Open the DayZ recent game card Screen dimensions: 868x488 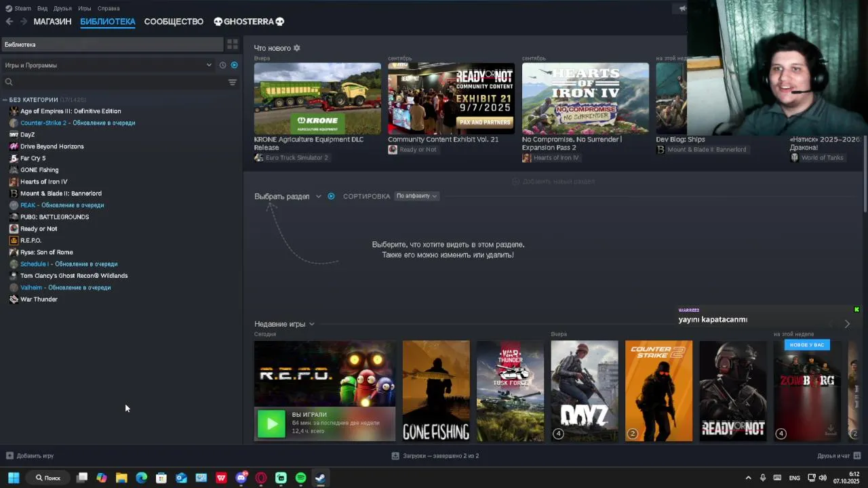coord(585,391)
